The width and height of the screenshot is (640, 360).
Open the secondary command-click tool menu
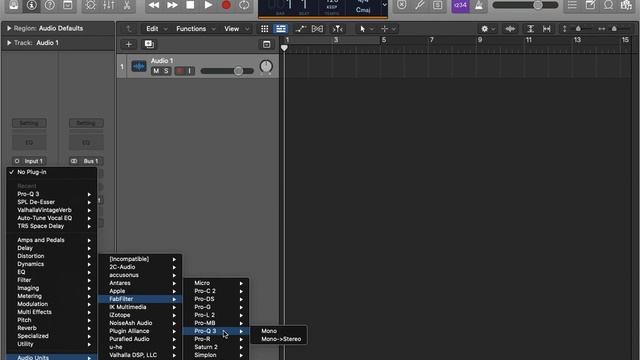[x=388, y=29]
